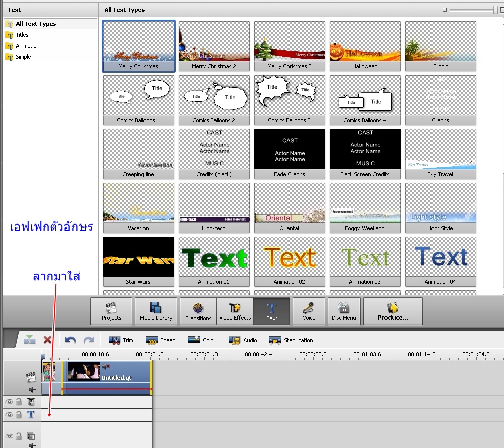Open the Trim tool

tap(121, 340)
